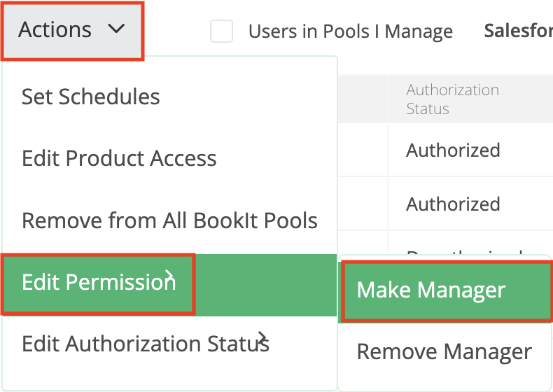
Task: Click the bold Salesforce text at top right
Action: pos(518,31)
